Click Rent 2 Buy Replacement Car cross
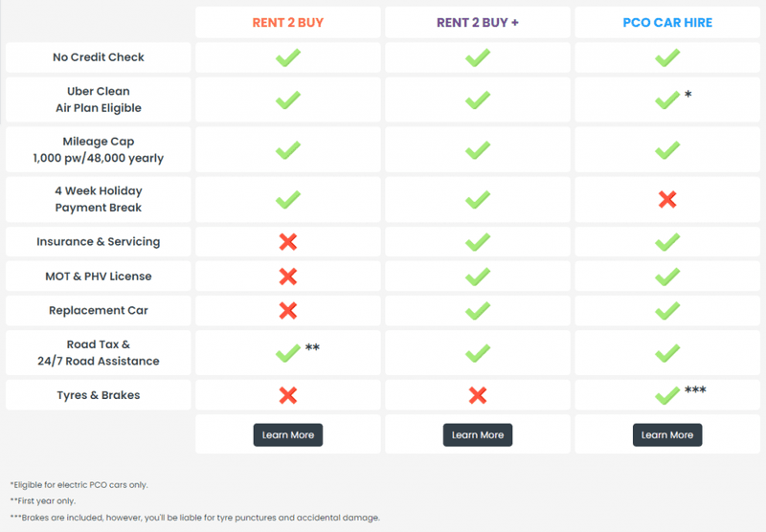The width and height of the screenshot is (766, 532). pos(287,311)
